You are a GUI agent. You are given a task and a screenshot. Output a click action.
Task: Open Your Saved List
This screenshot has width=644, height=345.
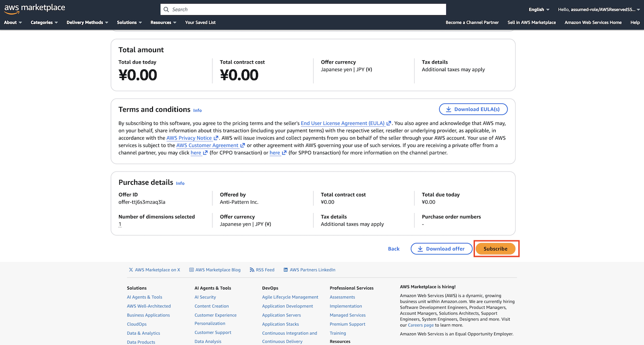(200, 22)
